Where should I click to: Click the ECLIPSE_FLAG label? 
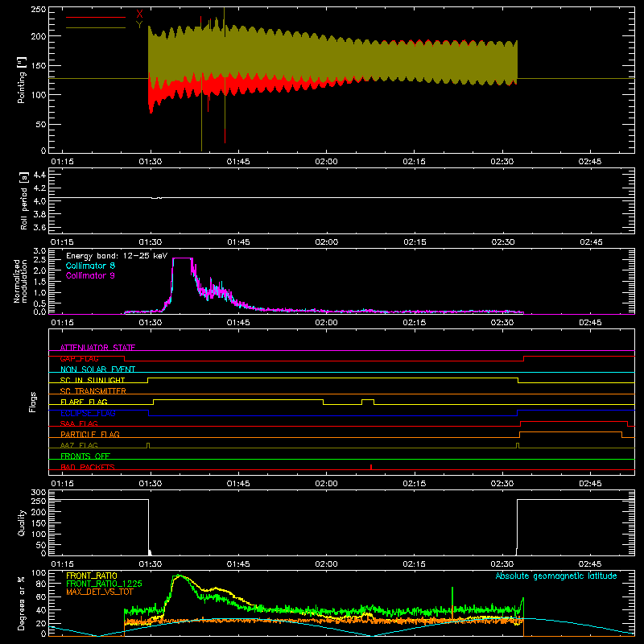click(x=88, y=413)
